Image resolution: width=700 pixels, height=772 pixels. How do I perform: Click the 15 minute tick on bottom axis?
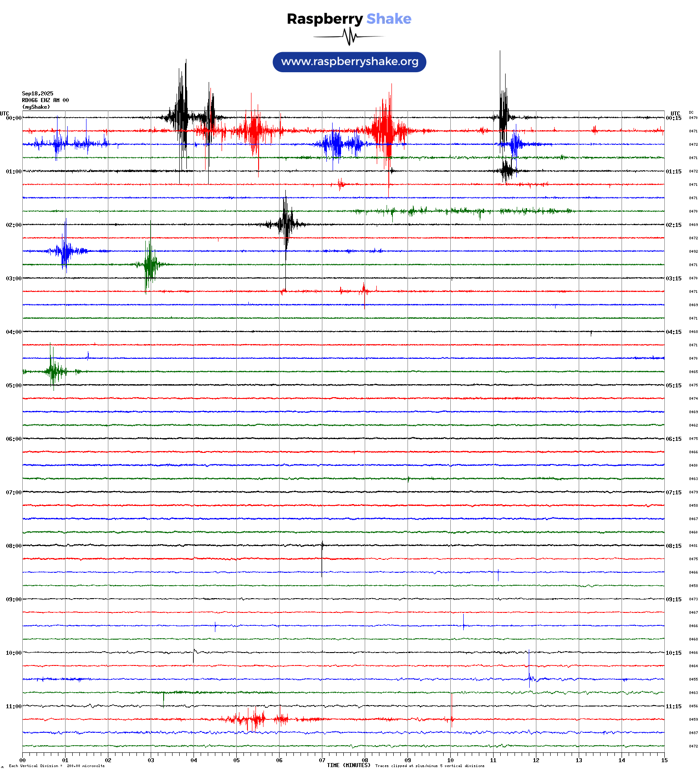point(664,760)
